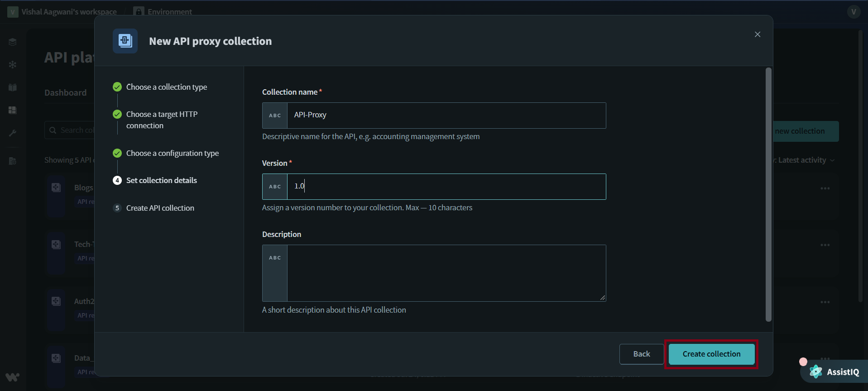Click the Blogs collection icon
Image resolution: width=868 pixels, height=391 pixels.
tap(56, 188)
